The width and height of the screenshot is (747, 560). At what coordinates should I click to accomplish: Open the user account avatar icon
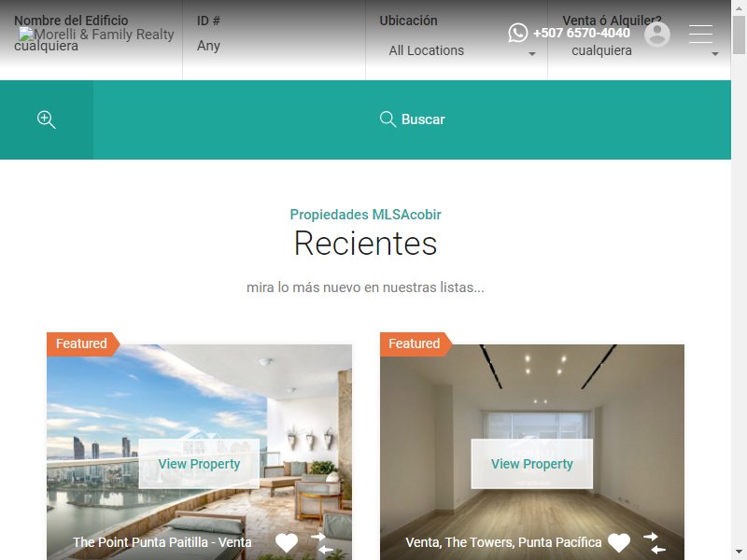657,35
